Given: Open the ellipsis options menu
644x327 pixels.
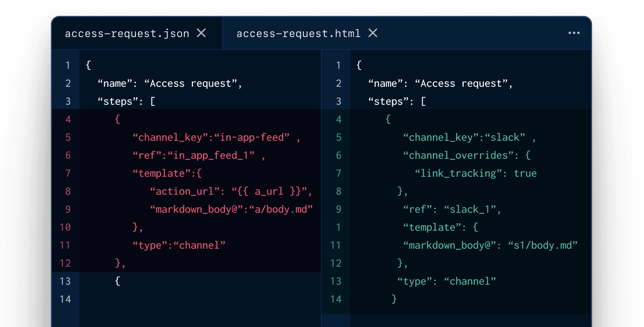Looking at the screenshot, I should [x=574, y=33].
